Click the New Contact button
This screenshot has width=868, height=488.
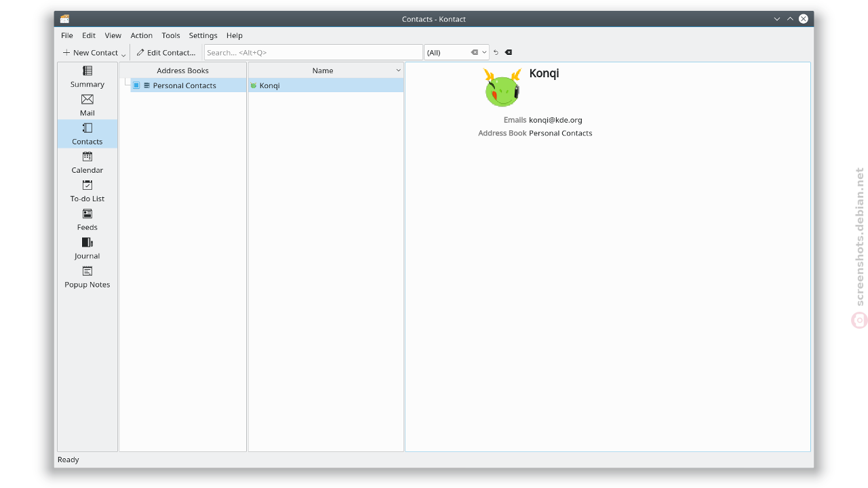point(90,52)
